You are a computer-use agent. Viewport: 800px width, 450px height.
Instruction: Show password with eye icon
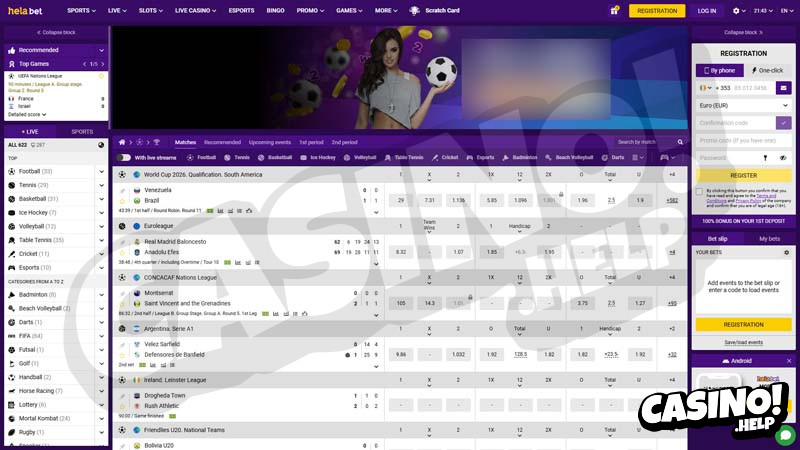click(x=783, y=158)
